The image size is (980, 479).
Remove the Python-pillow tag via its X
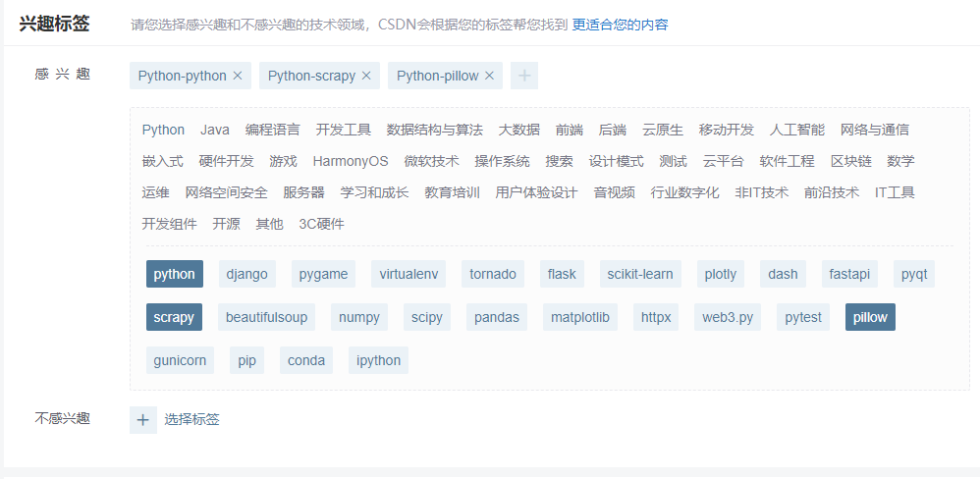click(x=489, y=76)
